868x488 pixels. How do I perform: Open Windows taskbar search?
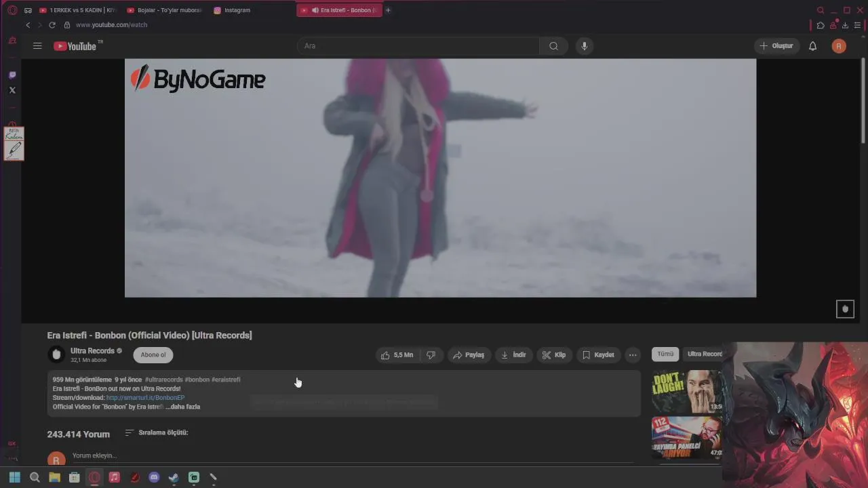[x=35, y=478]
